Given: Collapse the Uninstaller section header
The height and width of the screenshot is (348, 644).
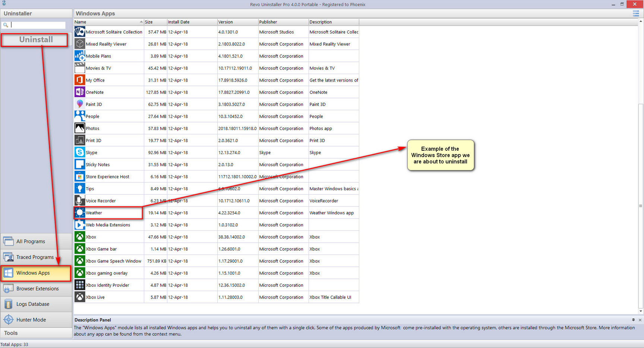Looking at the screenshot, I should [x=36, y=13].
